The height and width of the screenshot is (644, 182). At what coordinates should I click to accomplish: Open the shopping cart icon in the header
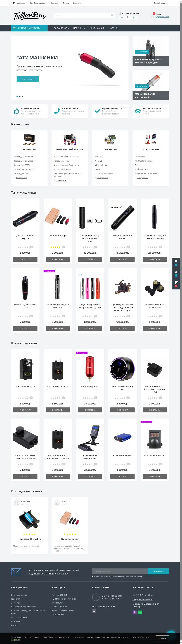(x=152, y=15)
